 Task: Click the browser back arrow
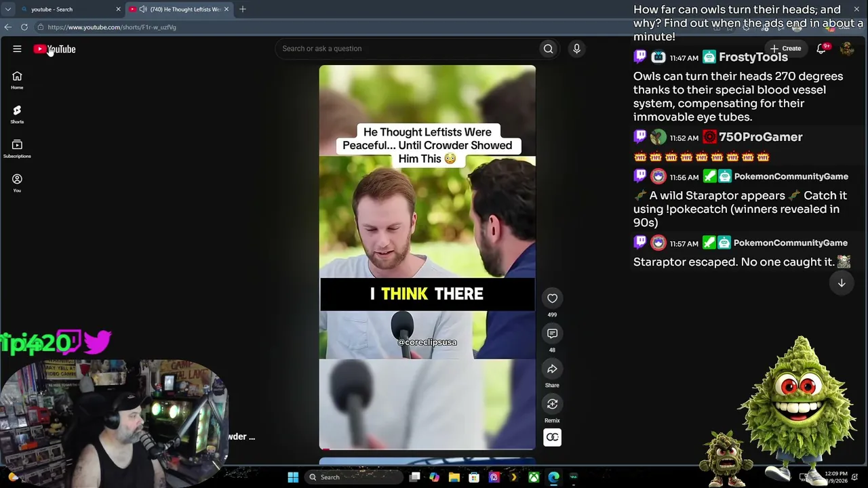[7, 27]
